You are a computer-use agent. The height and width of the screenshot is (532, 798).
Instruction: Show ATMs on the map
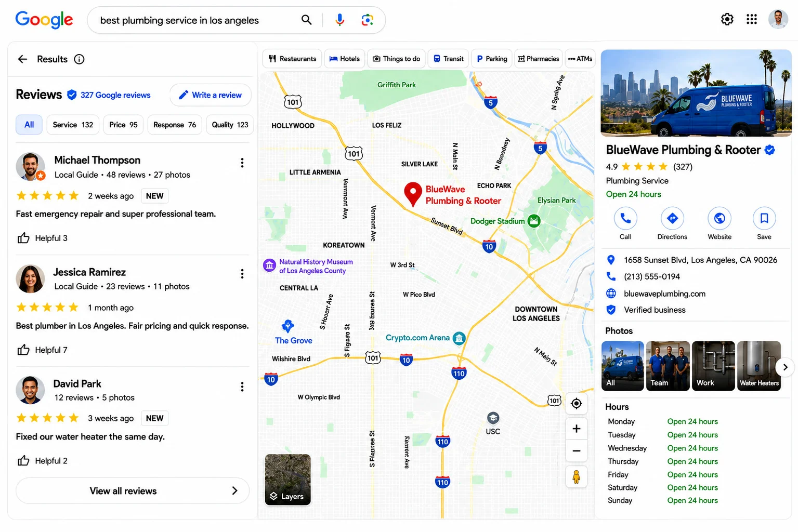(580, 59)
